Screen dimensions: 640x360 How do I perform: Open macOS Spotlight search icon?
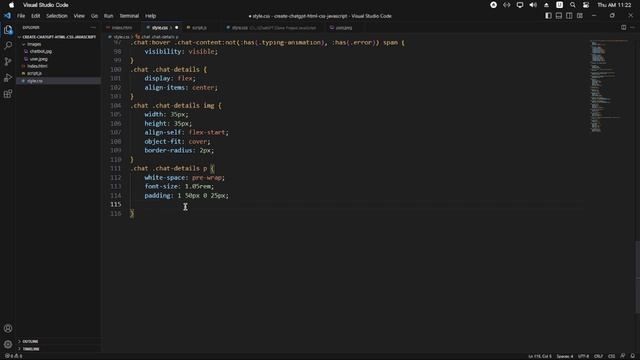[573, 5]
